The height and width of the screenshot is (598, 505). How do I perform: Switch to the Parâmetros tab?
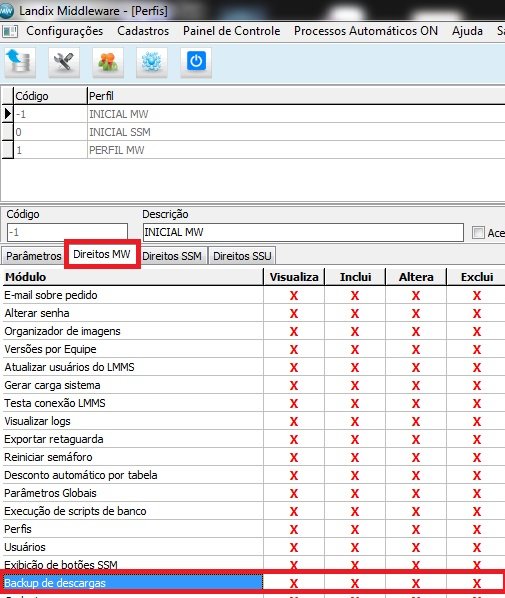coord(34,256)
